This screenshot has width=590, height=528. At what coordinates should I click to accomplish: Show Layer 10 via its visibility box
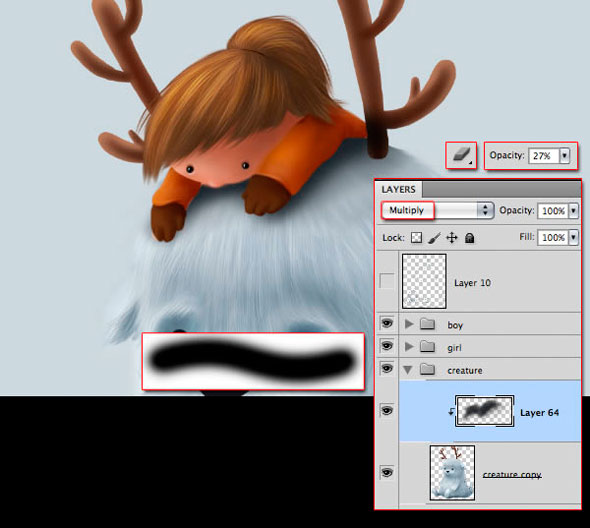[387, 281]
